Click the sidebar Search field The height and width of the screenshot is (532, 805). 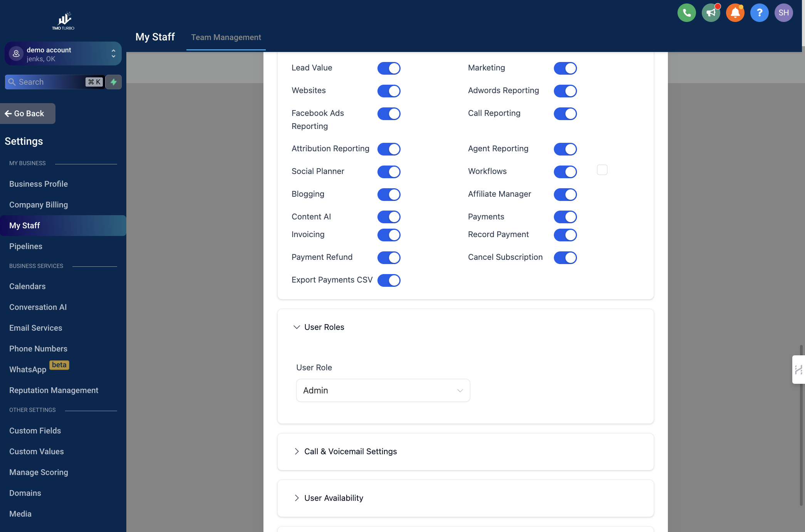(x=55, y=82)
